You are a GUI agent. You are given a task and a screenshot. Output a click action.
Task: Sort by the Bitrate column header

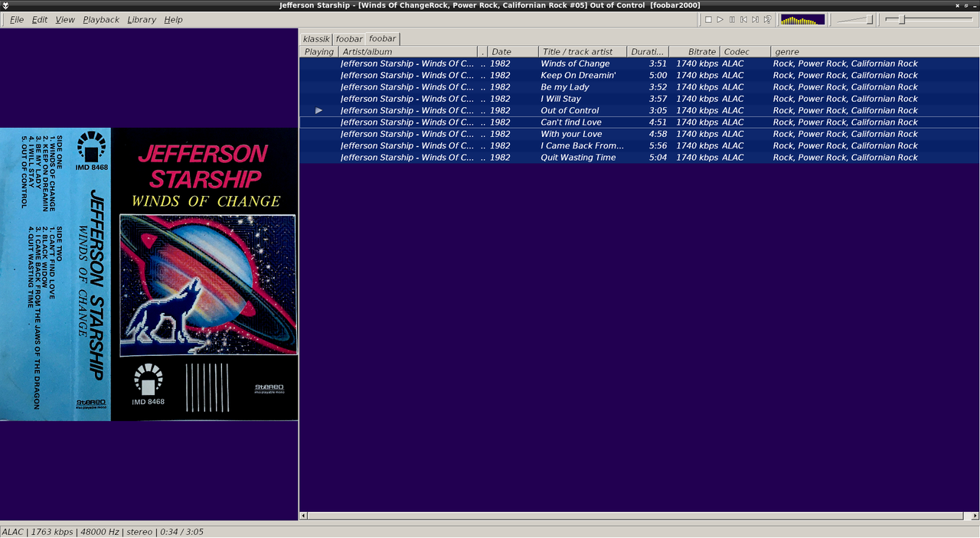pos(695,52)
